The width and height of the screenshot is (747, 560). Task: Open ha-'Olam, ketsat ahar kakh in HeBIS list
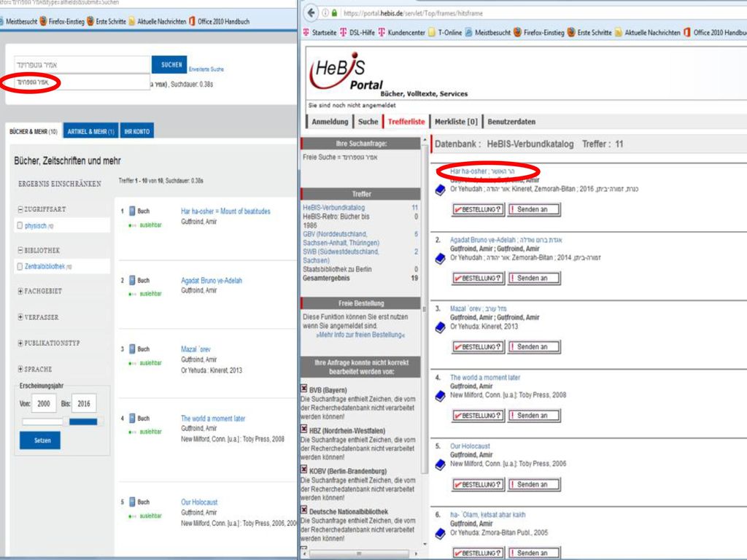(x=488, y=515)
